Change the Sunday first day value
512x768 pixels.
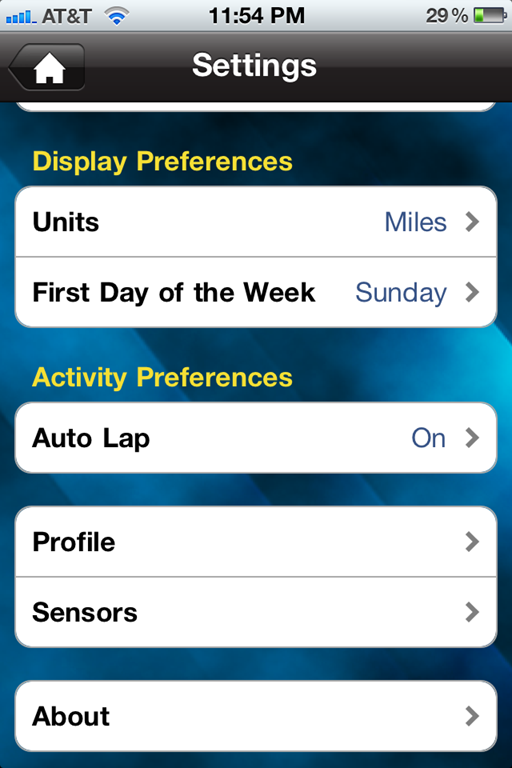tap(401, 293)
